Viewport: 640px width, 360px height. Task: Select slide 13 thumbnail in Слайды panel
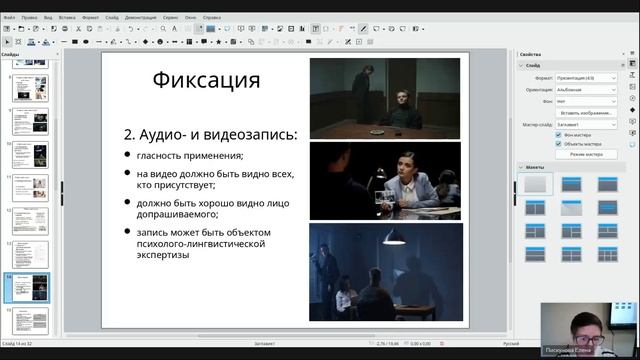[x=30, y=254]
